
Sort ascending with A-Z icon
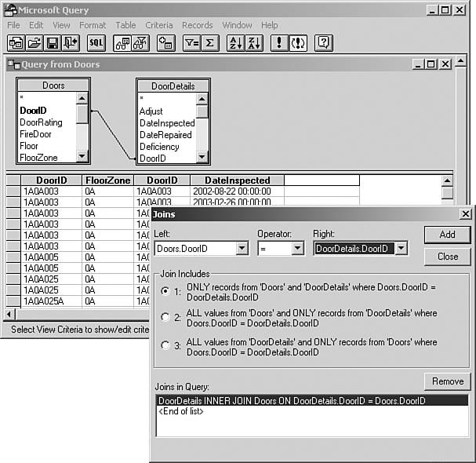point(235,43)
